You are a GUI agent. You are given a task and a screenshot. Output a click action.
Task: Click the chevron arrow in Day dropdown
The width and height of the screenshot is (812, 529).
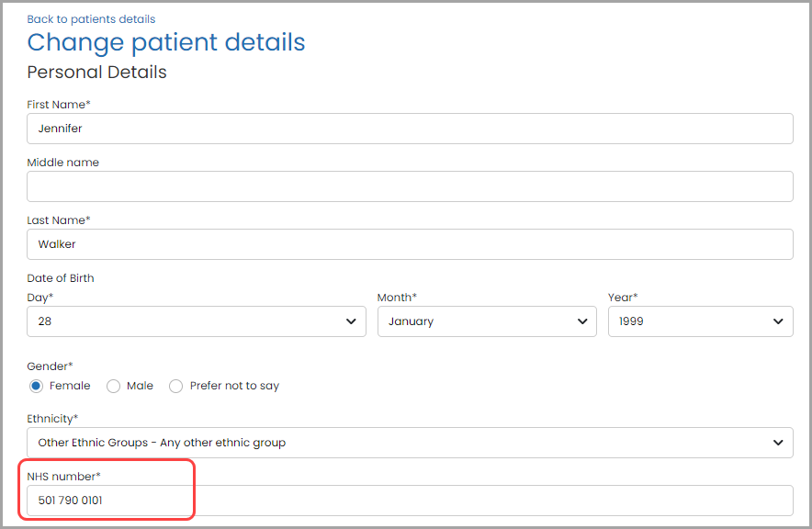[351, 321]
